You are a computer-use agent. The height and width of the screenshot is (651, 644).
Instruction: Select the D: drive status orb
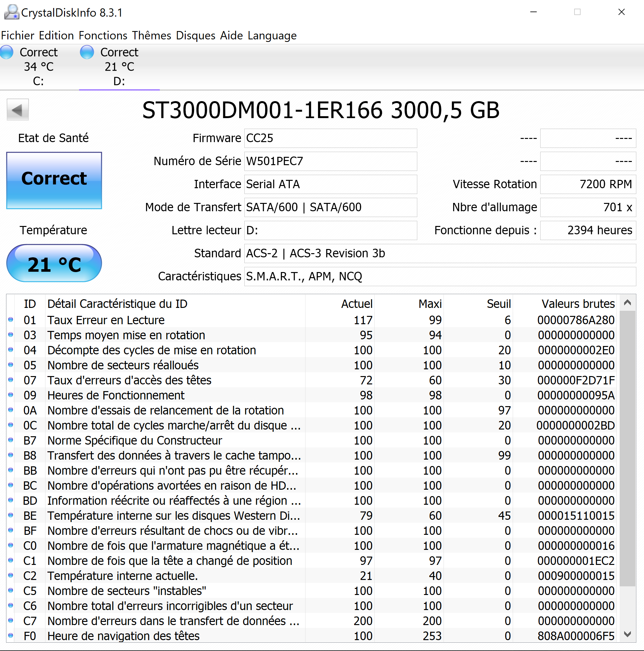click(x=87, y=52)
